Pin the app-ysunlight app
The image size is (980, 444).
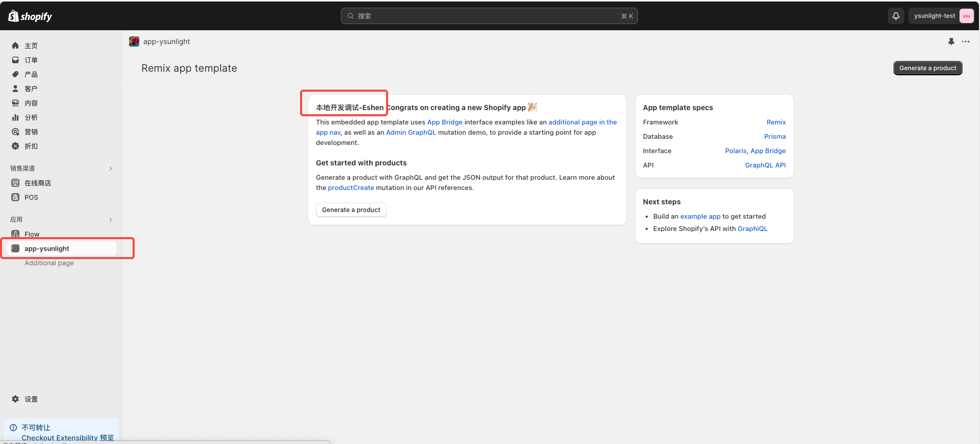click(951, 41)
